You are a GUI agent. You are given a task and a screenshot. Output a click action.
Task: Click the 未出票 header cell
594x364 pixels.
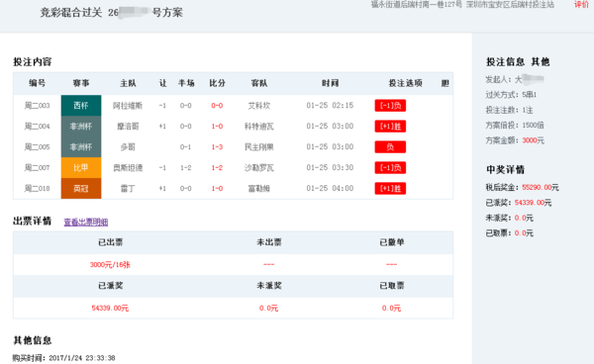click(269, 242)
